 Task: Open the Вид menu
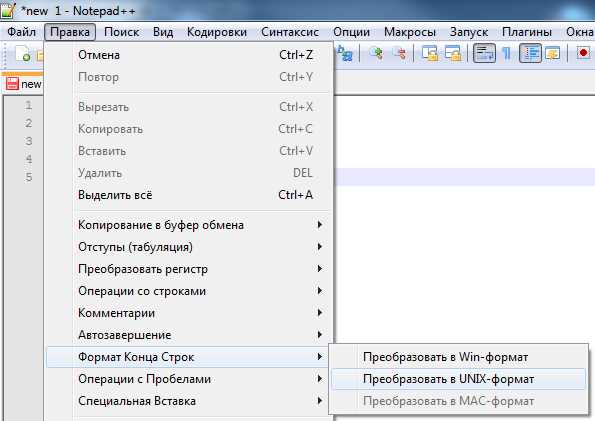[x=163, y=32]
